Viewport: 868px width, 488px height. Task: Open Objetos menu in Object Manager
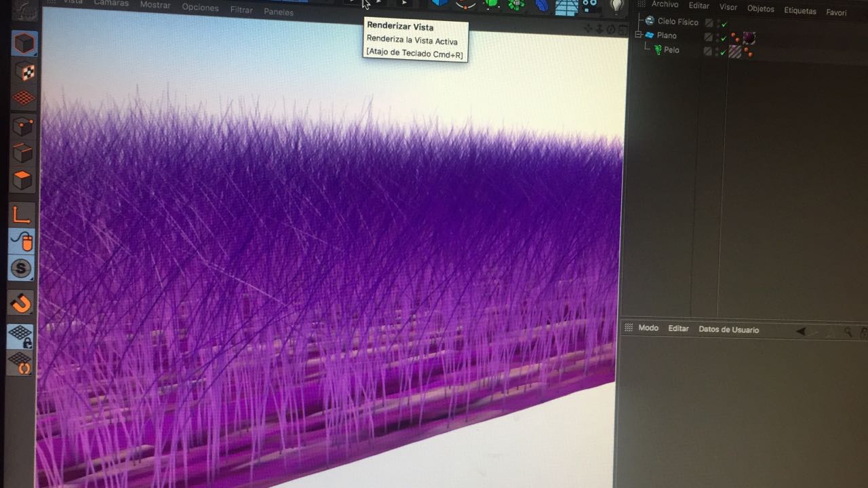[x=761, y=9]
